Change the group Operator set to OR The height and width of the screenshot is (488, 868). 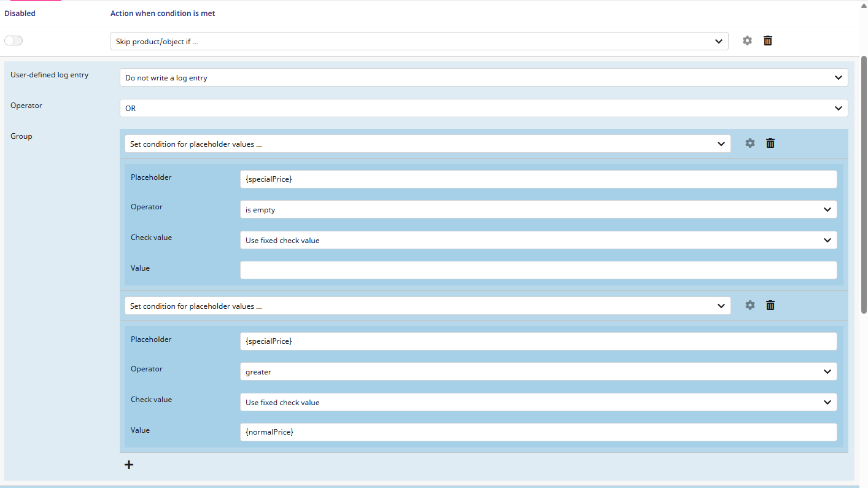pos(483,108)
